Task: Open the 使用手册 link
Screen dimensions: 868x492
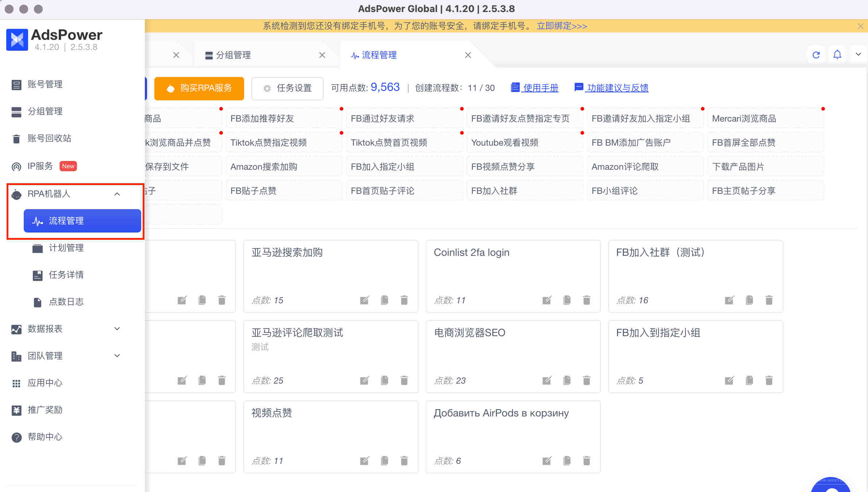Action: [535, 88]
